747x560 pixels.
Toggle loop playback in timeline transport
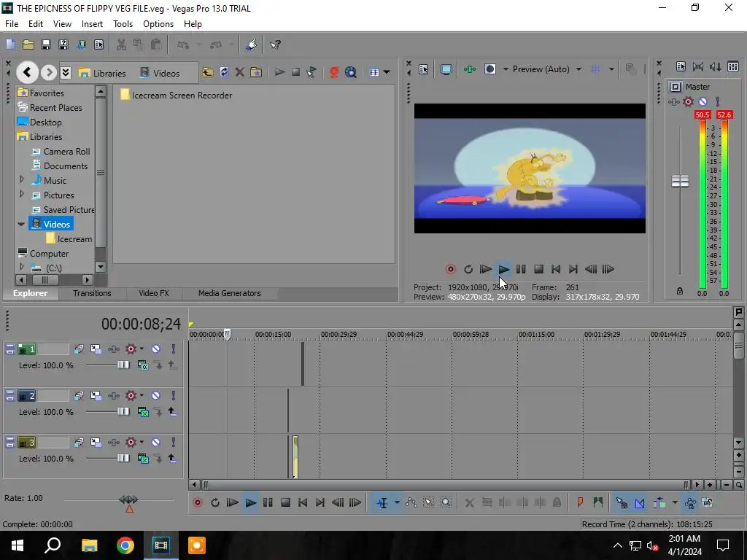click(x=215, y=503)
